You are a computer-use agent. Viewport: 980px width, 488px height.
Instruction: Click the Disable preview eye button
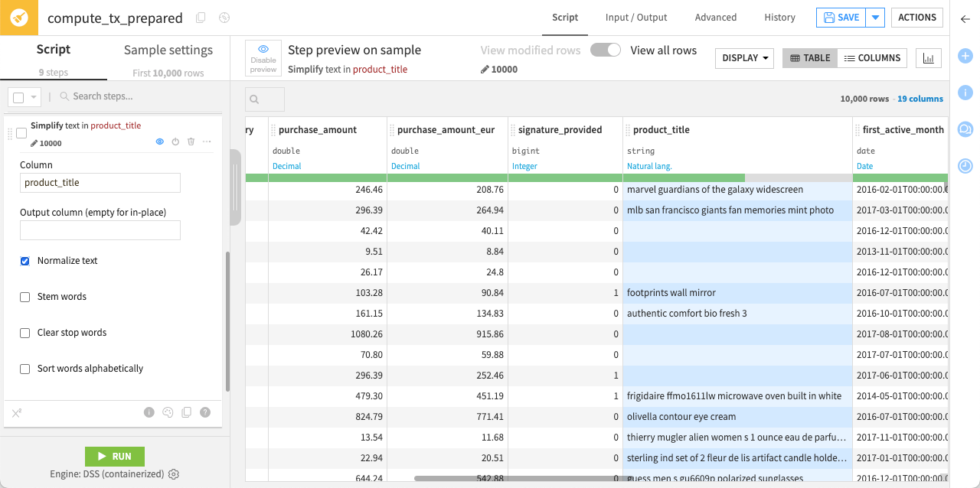(263, 58)
